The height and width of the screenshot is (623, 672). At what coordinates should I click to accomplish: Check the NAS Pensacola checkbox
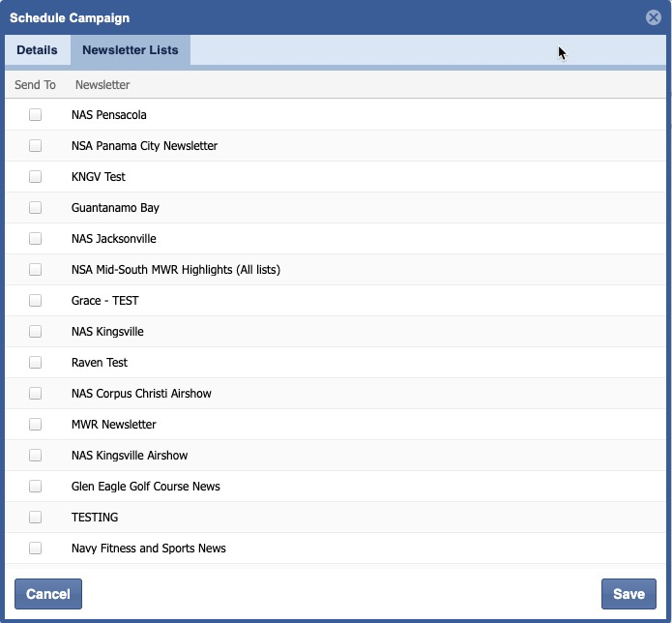[x=36, y=115]
